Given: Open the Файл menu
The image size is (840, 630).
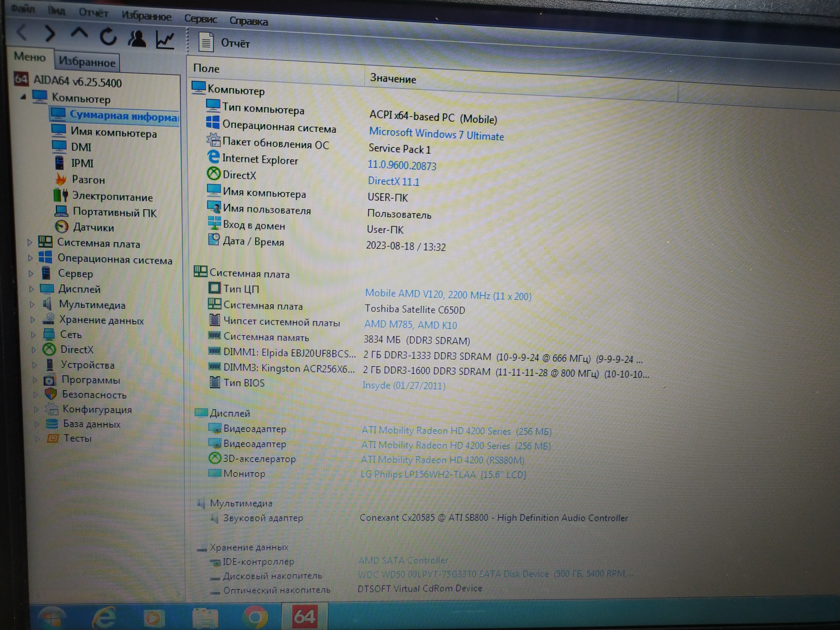Looking at the screenshot, I should coord(23,8).
